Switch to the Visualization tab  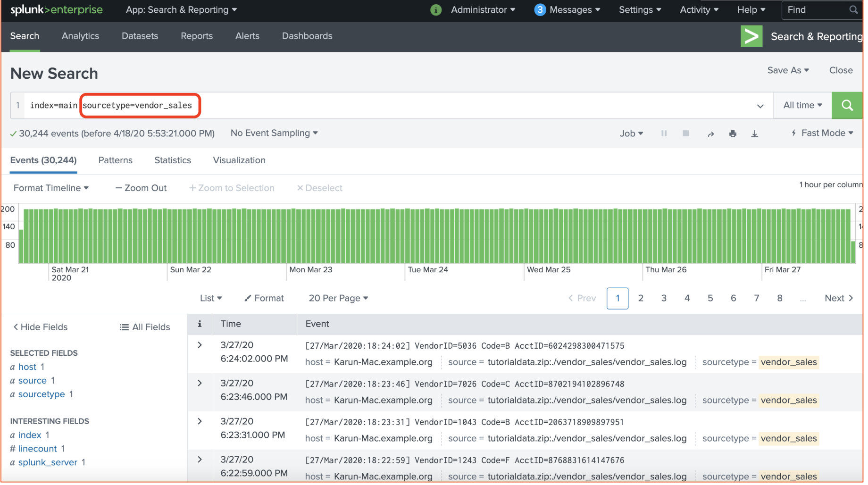[240, 161]
